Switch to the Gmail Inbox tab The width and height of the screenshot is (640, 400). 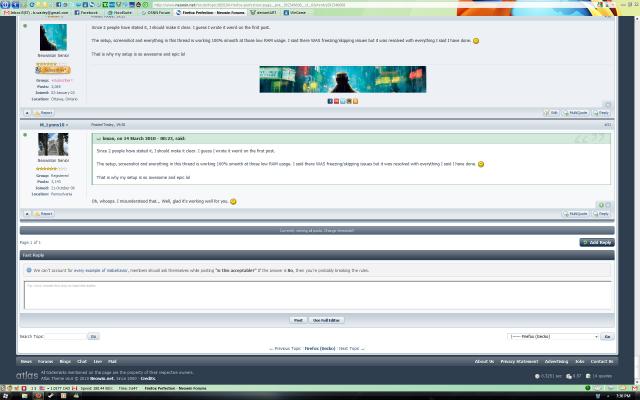point(36,13)
